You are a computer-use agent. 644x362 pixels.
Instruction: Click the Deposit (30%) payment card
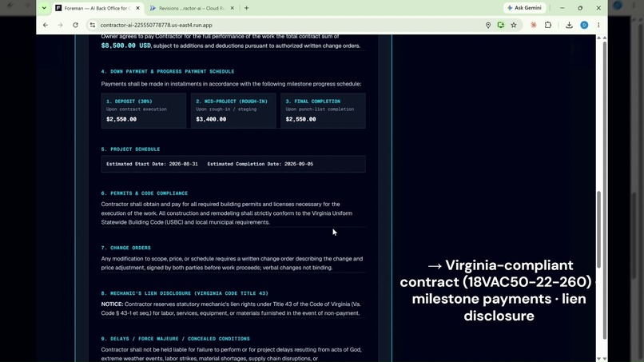pyautogui.click(x=143, y=110)
